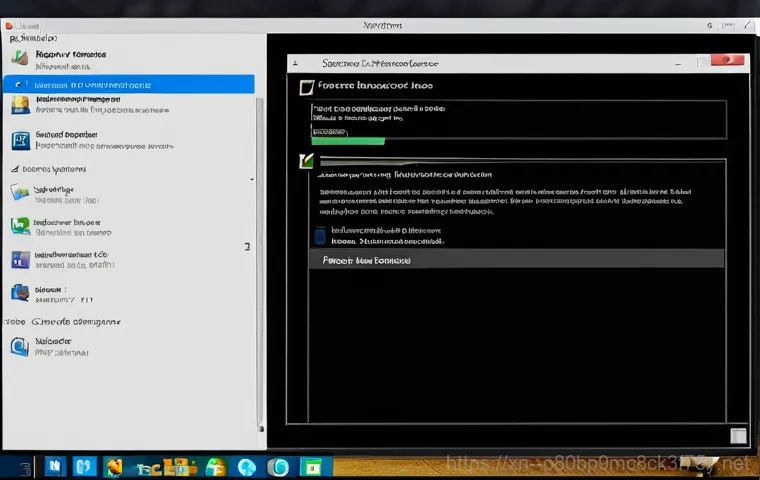760x480 pixels.
Task: Click the first text box below the unchecked checkbox
Action: click(x=519, y=119)
